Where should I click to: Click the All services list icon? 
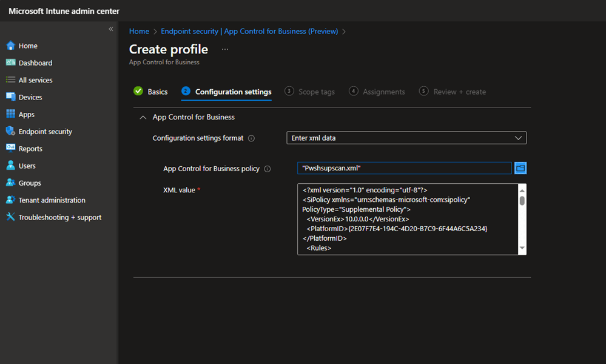pyautogui.click(x=10, y=79)
